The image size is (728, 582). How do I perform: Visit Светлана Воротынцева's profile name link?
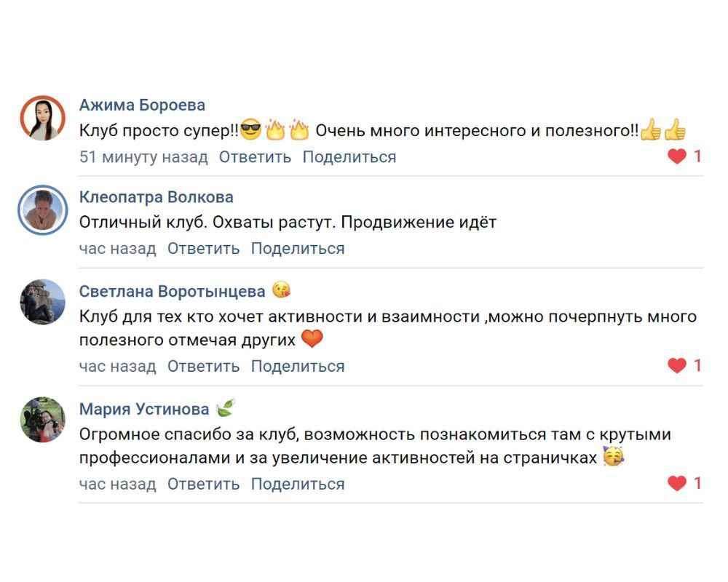click(x=172, y=292)
